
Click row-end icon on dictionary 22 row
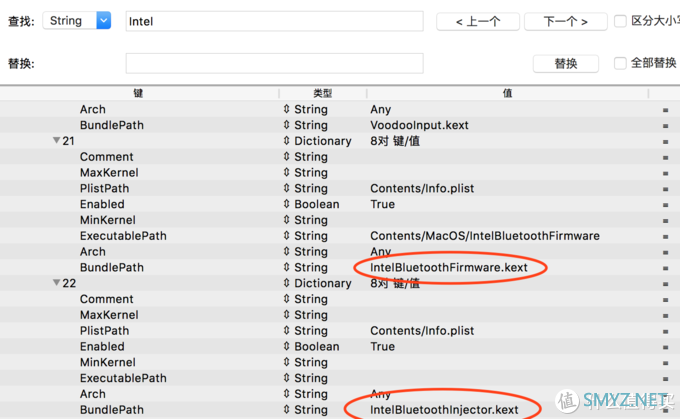(x=665, y=284)
